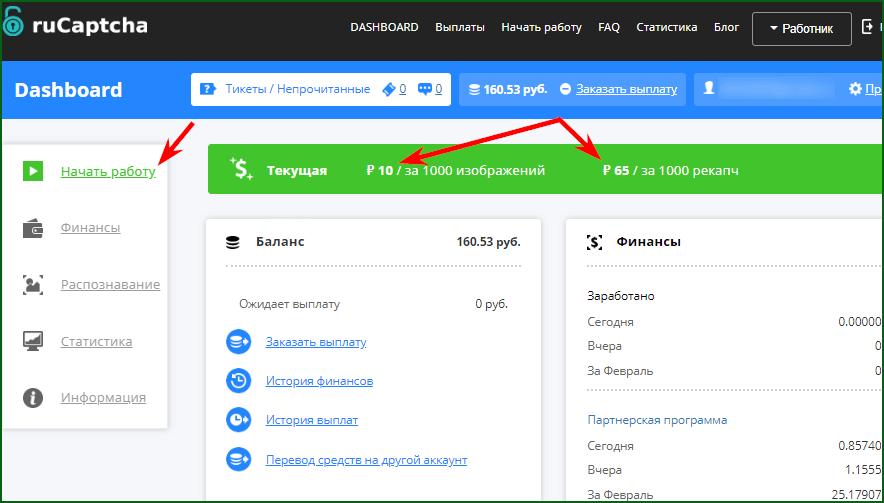The width and height of the screenshot is (884, 503).
Task: Click the Dashboard page title
Action: 68,90
